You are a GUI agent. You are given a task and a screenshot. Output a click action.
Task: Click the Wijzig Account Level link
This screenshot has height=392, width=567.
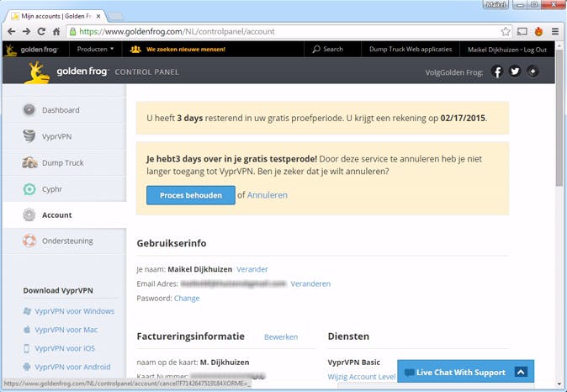[362, 377]
